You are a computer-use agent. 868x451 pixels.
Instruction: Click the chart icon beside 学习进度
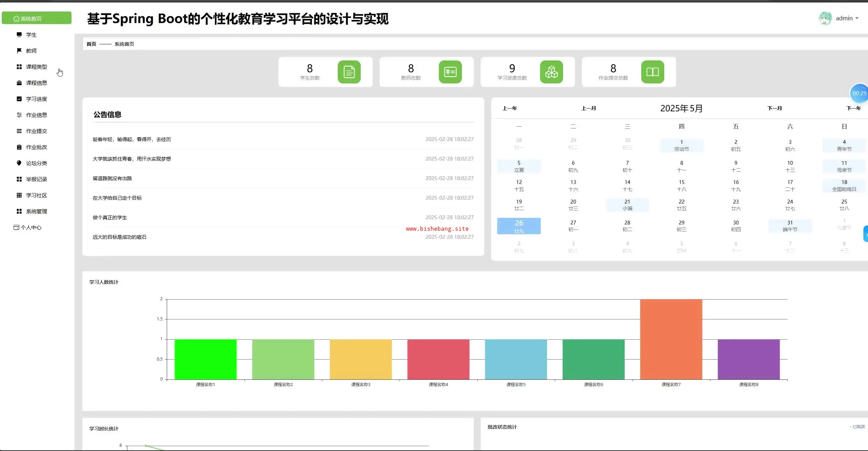click(19, 99)
